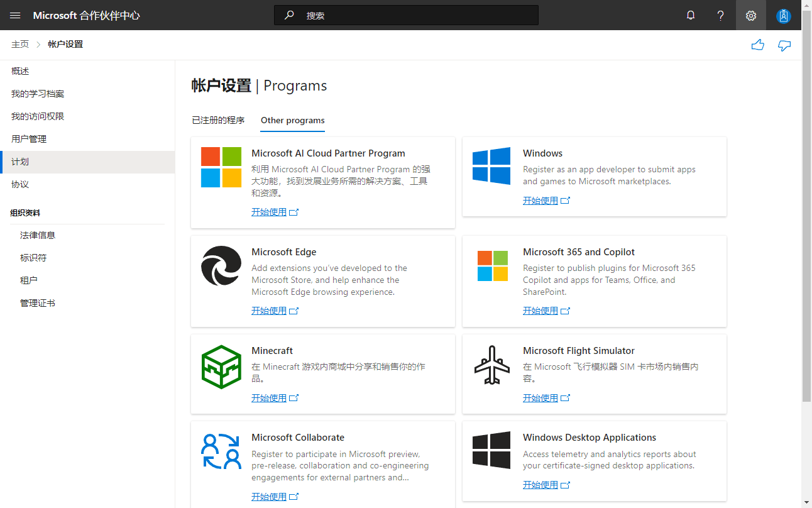Click the Windows Desktop Applications title
Viewport: 812px width, 508px height.
590,438
